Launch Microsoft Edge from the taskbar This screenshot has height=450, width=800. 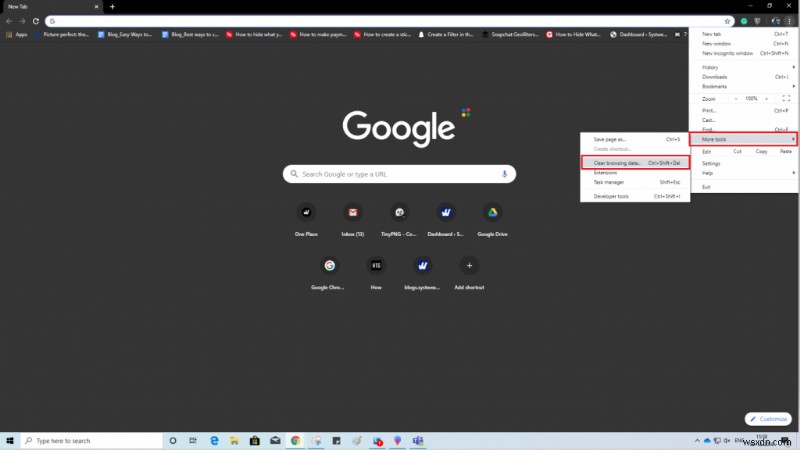(x=214, y=440)
